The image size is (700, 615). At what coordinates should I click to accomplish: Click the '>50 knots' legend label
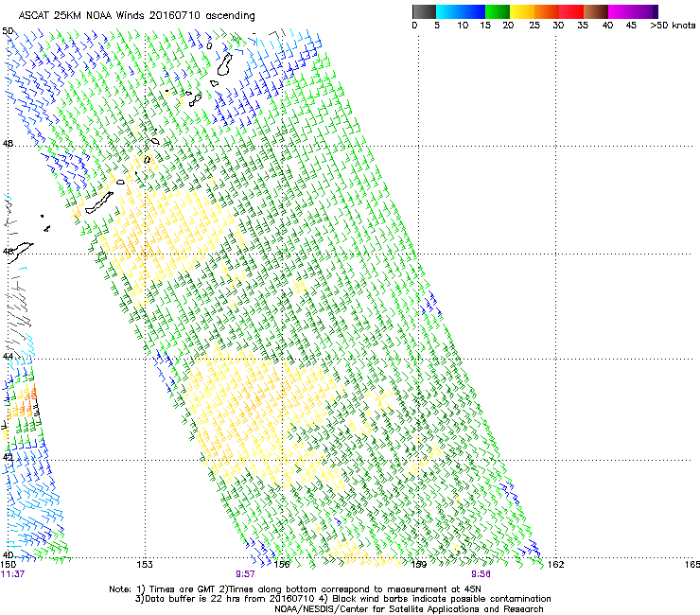[673, 26]
